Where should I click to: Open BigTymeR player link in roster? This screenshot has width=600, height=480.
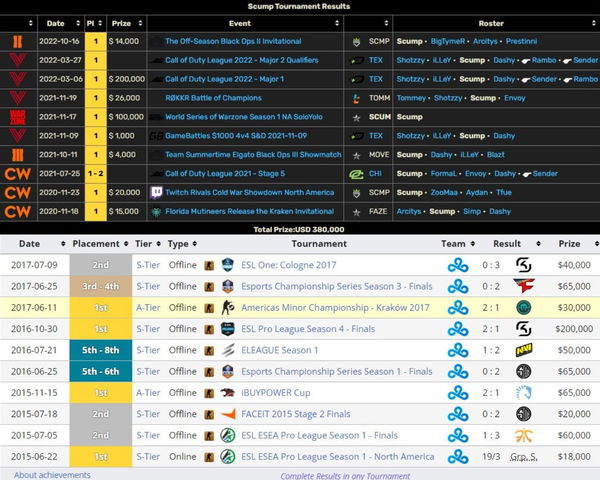click(x=448, y=41)
